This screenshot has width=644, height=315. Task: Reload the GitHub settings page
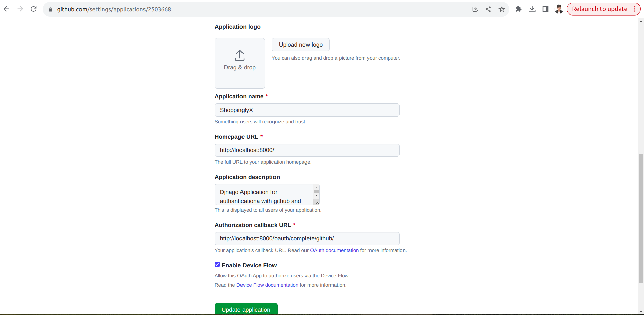[33, 9]
